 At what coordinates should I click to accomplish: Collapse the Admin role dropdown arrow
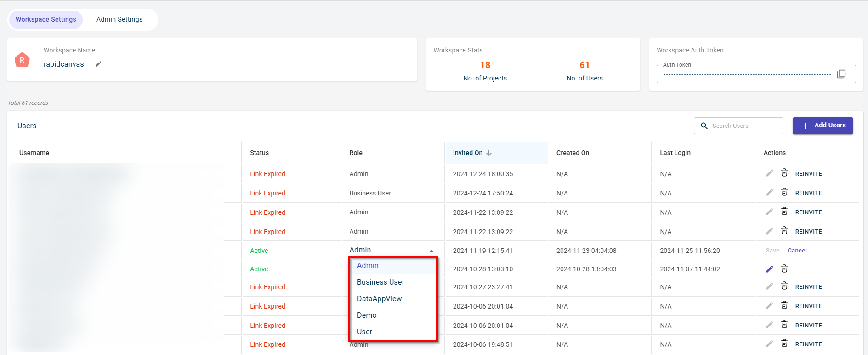[x=431, y=251]
